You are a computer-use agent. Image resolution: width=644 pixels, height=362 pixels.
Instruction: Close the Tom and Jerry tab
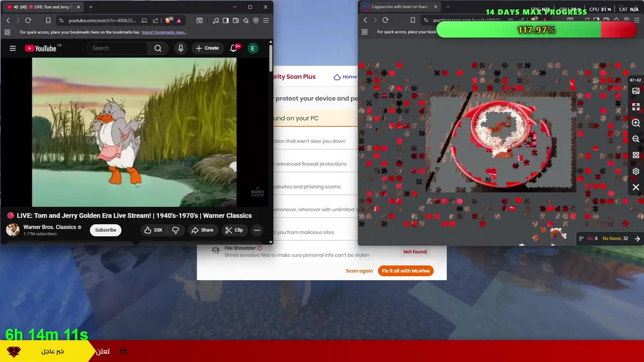pos(78,7)
